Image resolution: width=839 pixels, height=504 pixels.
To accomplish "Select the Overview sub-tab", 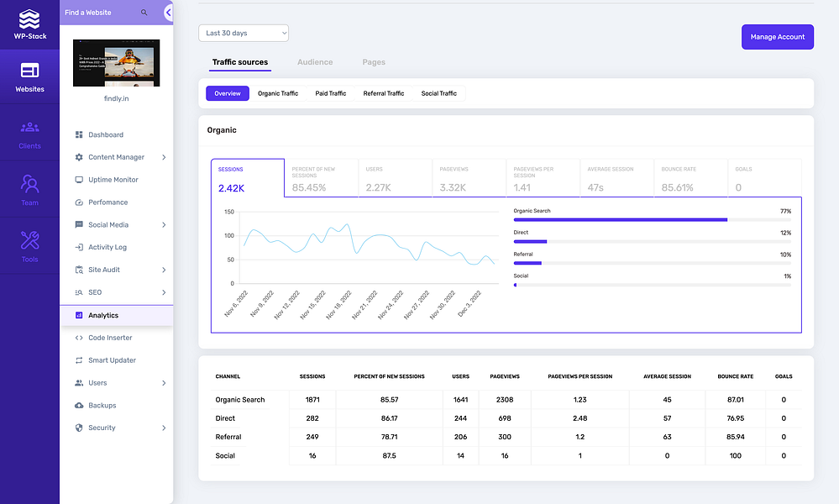I will 228,93.
